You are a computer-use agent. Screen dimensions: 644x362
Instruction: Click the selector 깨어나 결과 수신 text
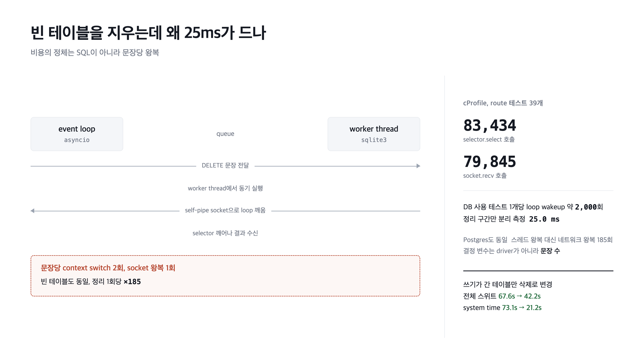tap(225, 233)
